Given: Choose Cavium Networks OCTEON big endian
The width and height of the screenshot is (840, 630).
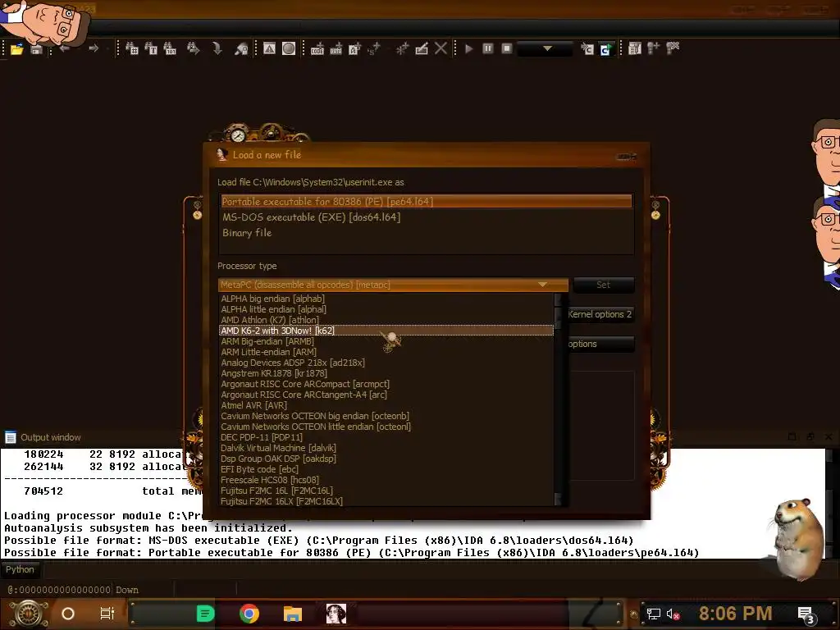Looking at the screenshot, I should tap(386, 416).
